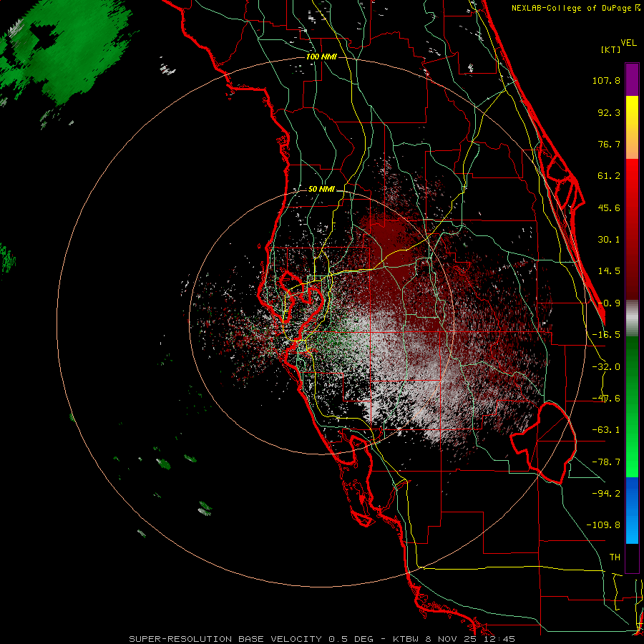Click the NEXLAB-College of DuPage label
The width and height of the screenshot is (644, 644).
[x=575, y=8]
